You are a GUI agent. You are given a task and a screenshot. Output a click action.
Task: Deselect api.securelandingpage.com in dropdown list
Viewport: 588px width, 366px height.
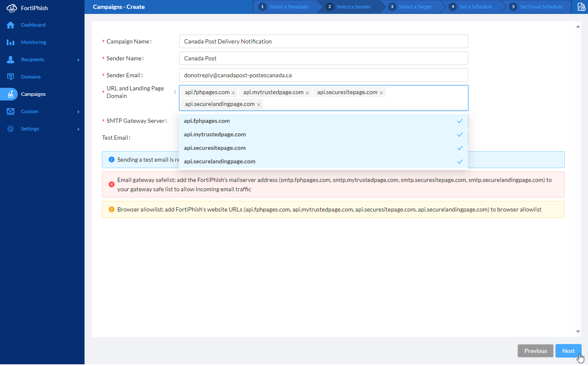(x=323, y=161)
